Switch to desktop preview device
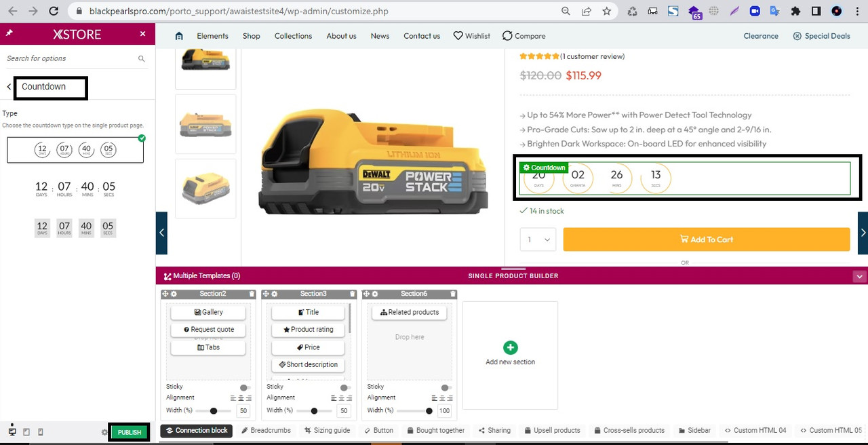Screen dimensions: 868x445 pos(12,431)
